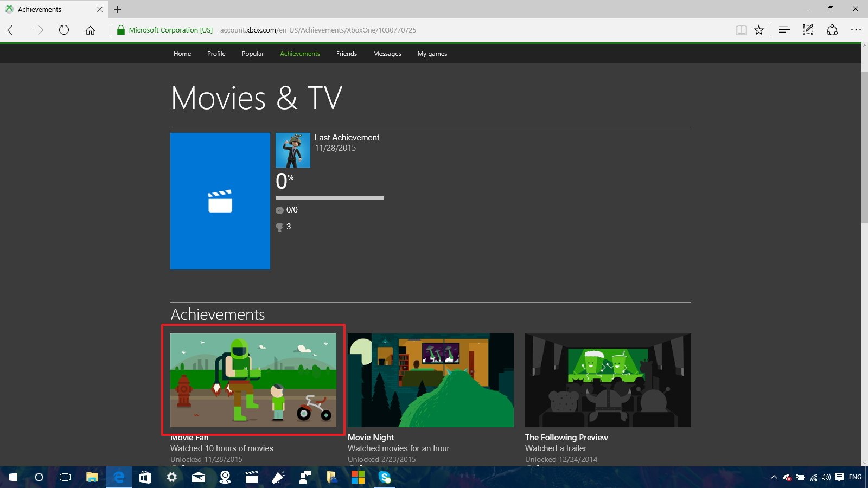868x488 pixels.
Task: Click the green security lock icon
Action: point(121,30)
